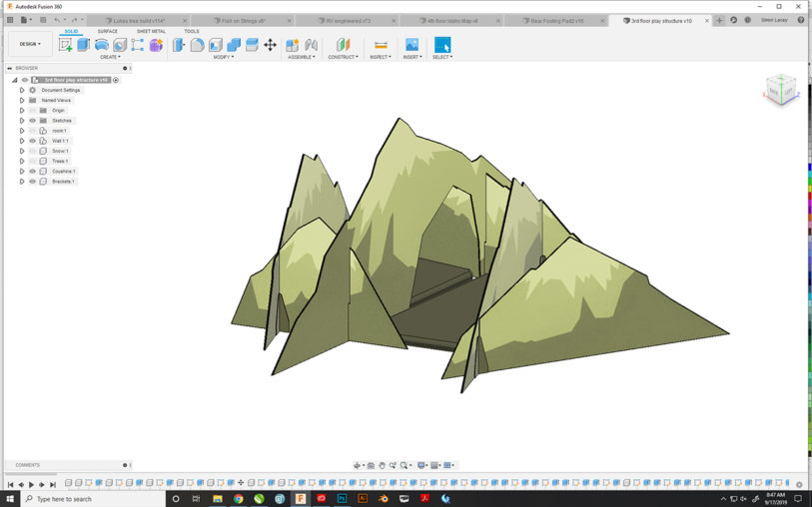Screen dimensions: 812x507
Task: Select the Create Form tool
Action: tap(156, 45)
